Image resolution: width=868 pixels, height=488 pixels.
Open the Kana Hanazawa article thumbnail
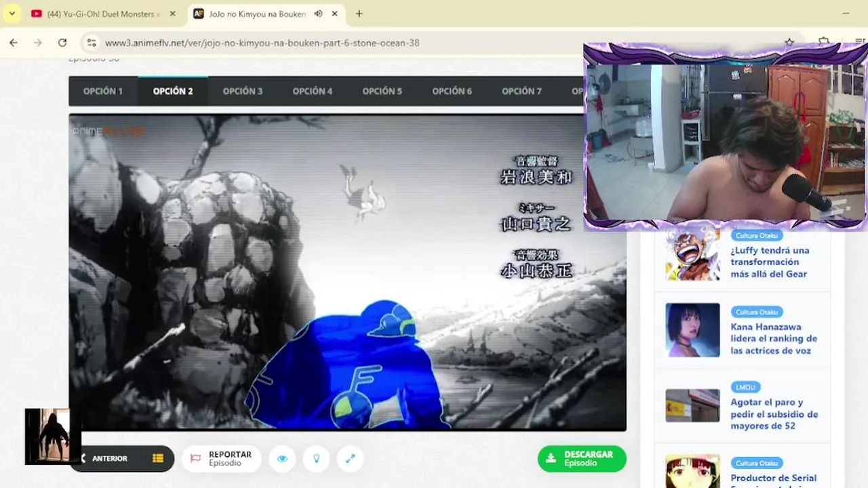coord(692,330)
